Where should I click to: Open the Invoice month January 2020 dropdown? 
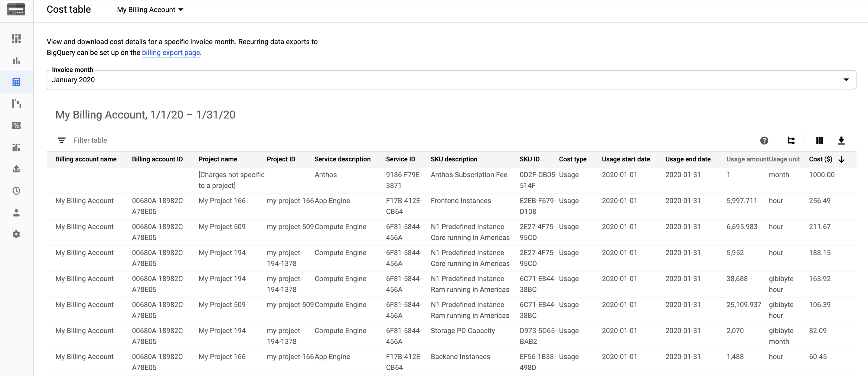[846, 79]
